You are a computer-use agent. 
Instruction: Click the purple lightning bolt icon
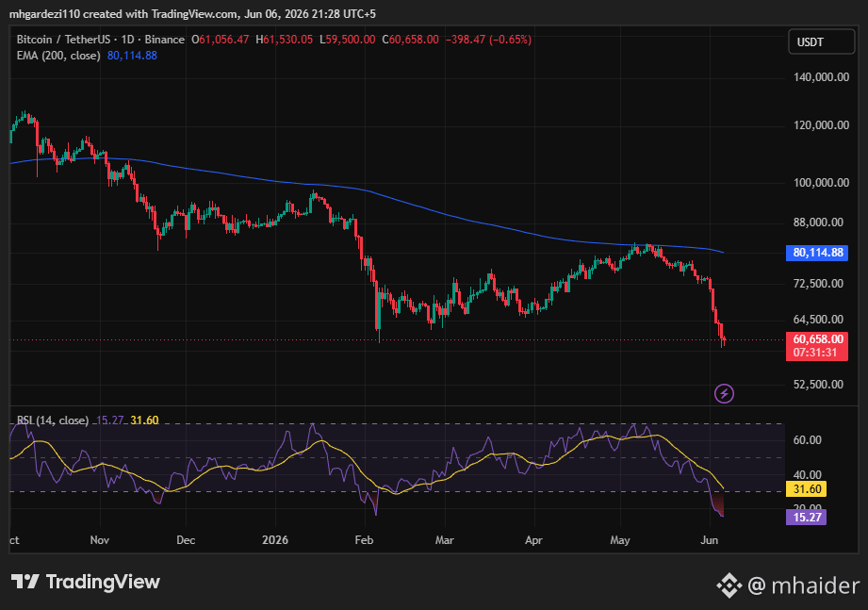coord(724,393)
